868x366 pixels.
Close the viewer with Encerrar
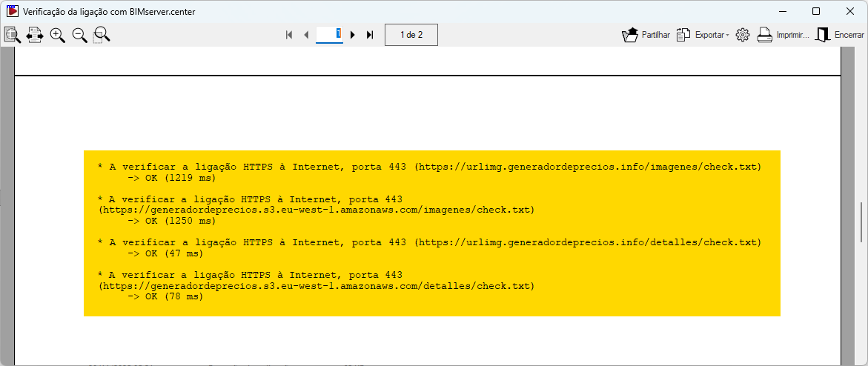tap(839, 35)
